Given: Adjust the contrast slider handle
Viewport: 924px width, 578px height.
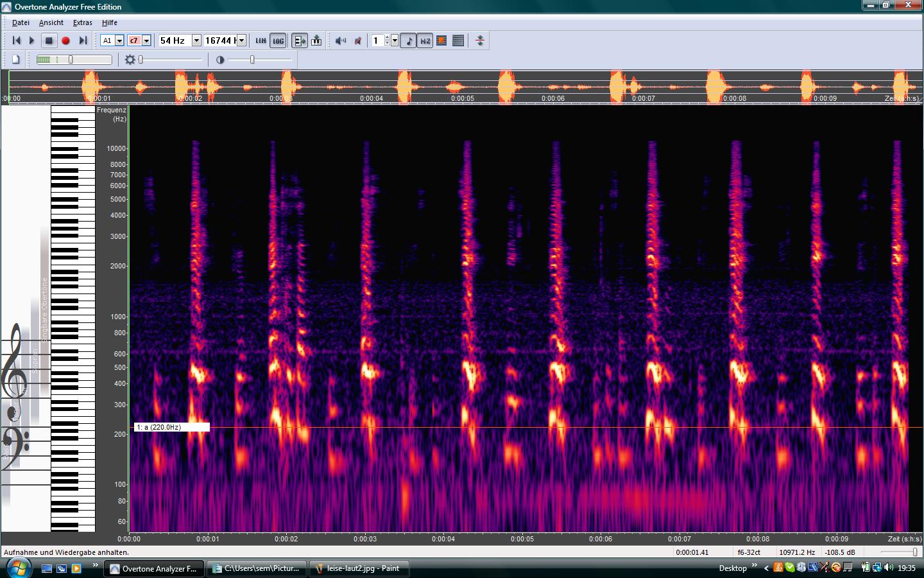Looking at the screenshot, I should click(252, 60).
